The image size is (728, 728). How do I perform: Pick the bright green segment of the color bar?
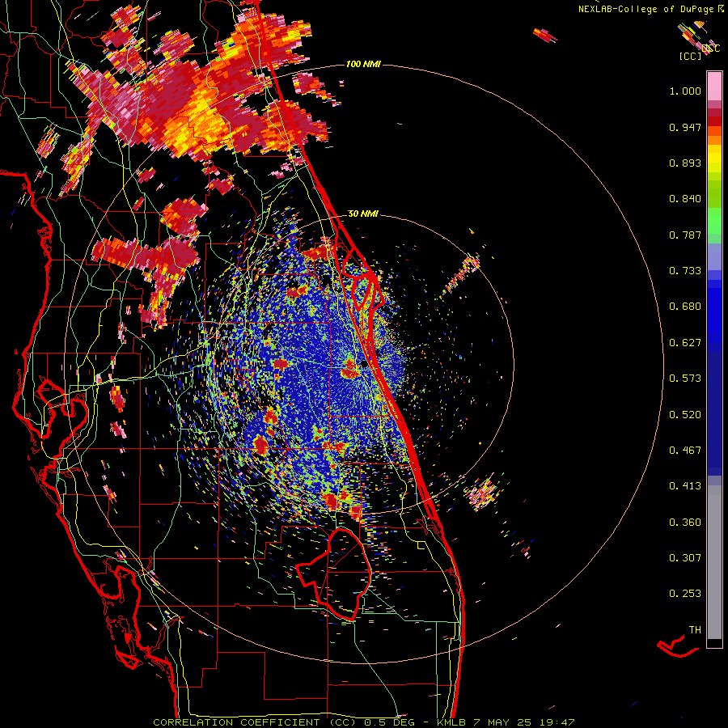[714, 221]
